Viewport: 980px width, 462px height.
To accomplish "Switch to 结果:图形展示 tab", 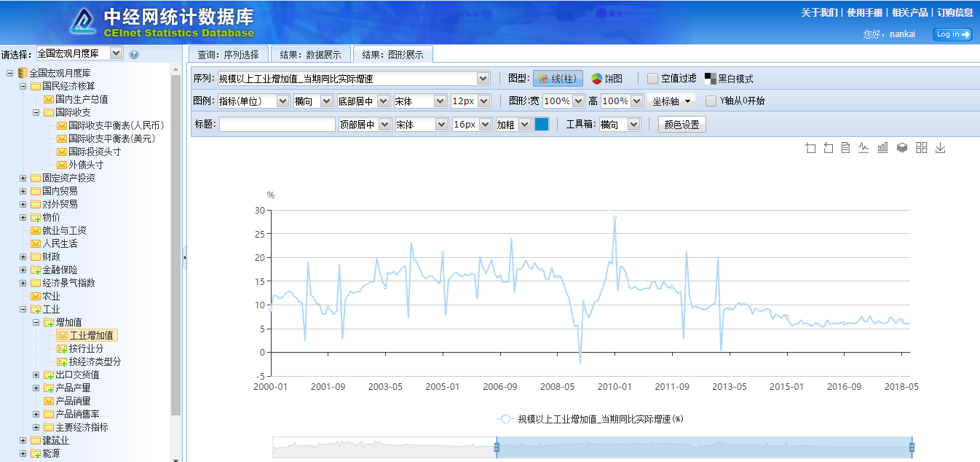I will pos(392,55).
